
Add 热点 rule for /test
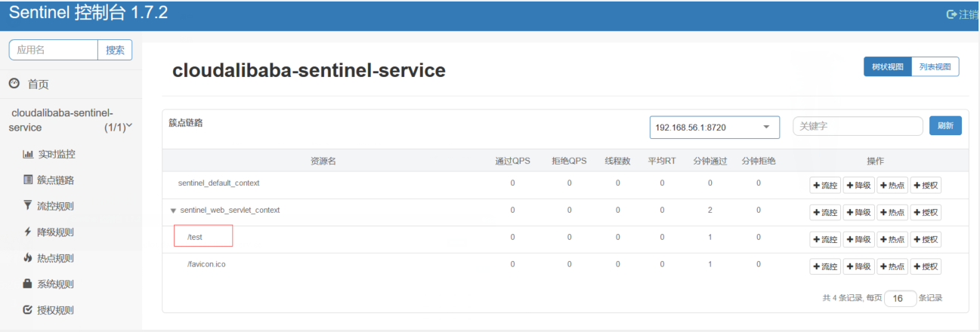[892, 239]
